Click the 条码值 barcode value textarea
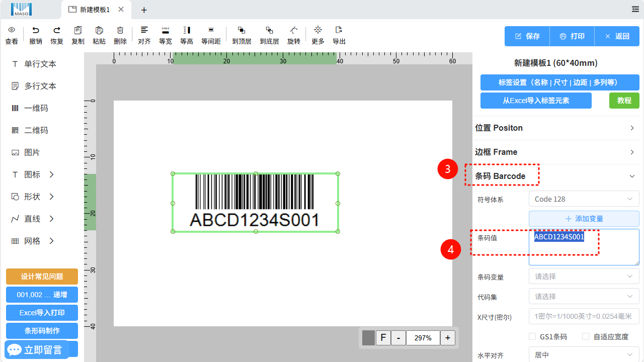The width and height of the screenshot is (644, 362). coord(584,247)
